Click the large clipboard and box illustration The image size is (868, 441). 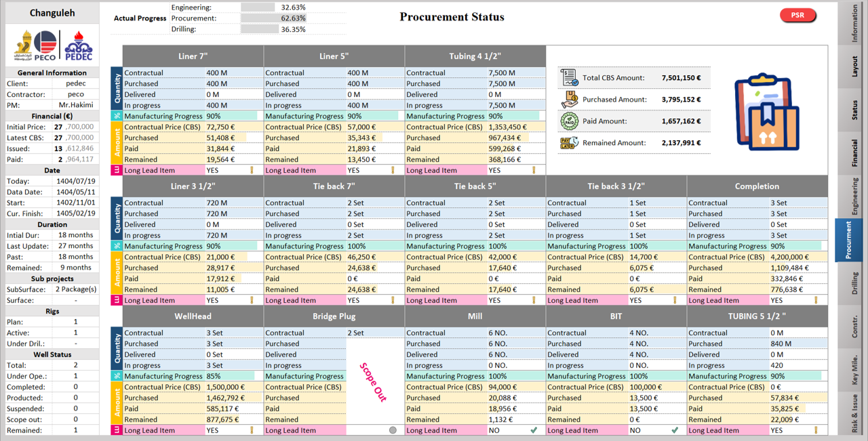[x=767, y=112]
